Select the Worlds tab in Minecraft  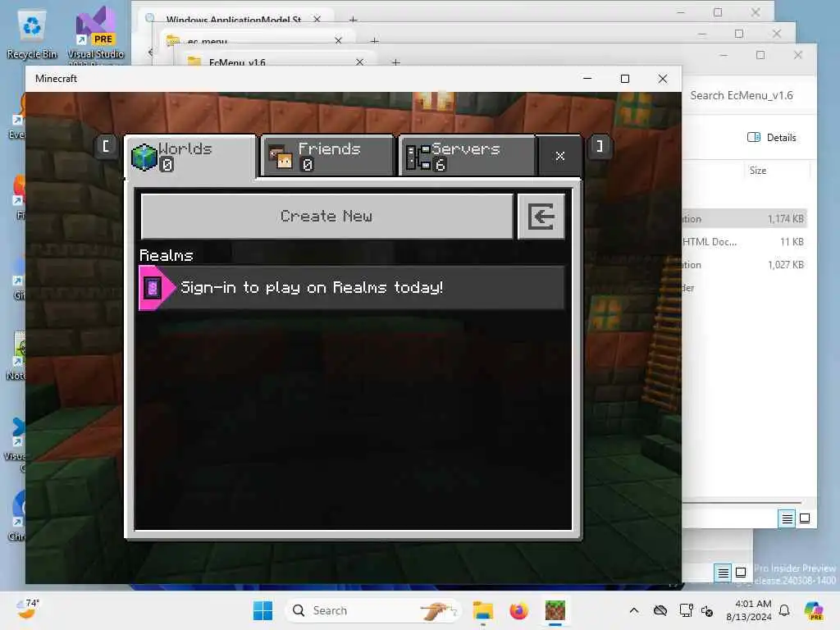tap(191, 157)
